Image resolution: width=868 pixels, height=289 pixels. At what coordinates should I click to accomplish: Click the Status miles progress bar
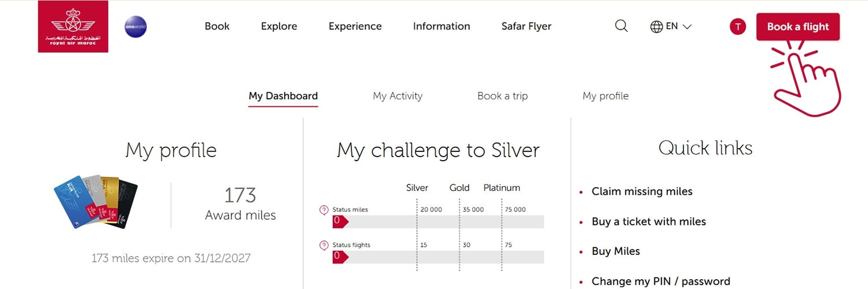[439, 221]
